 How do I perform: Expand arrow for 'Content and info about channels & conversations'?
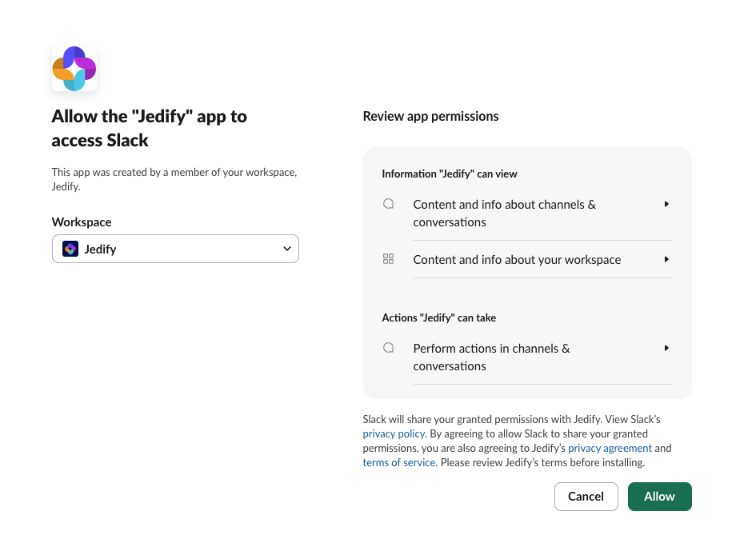(x=666, y=204)
